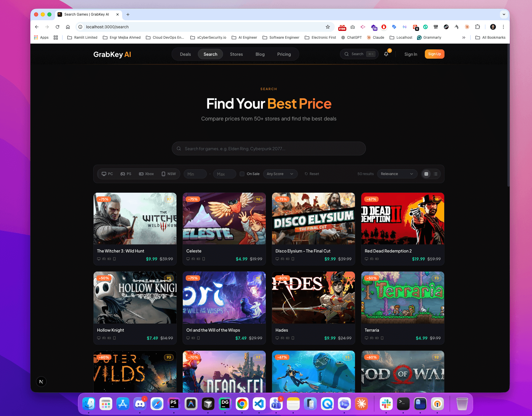
Task: Open the Relevance sort dropdown
Action: [x=397, y=174]
